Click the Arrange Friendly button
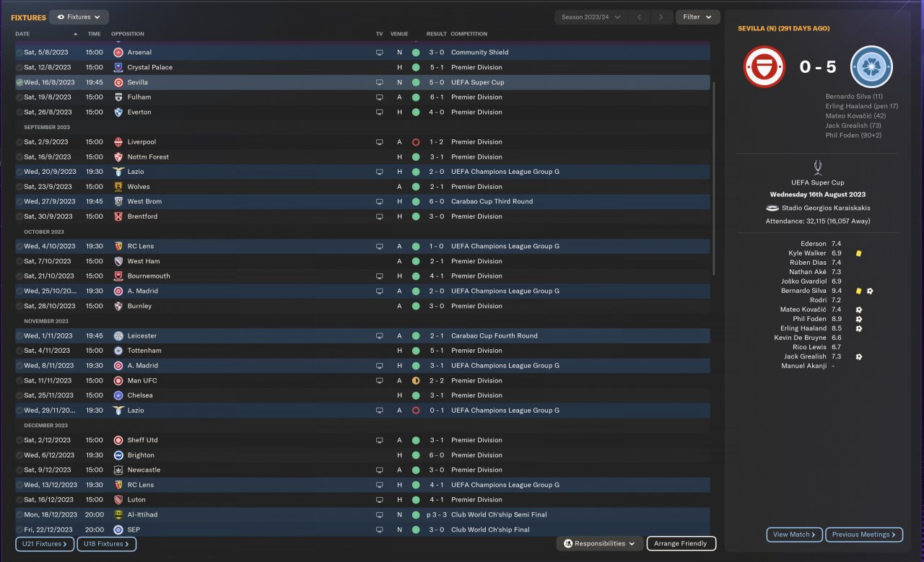924x562 pixels. [x=681, y=543]
